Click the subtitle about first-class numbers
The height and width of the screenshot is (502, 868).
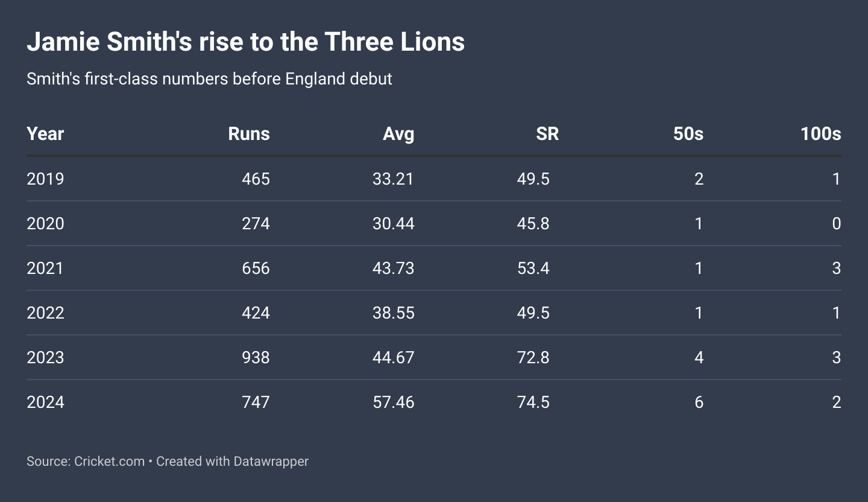coord(209,78)
